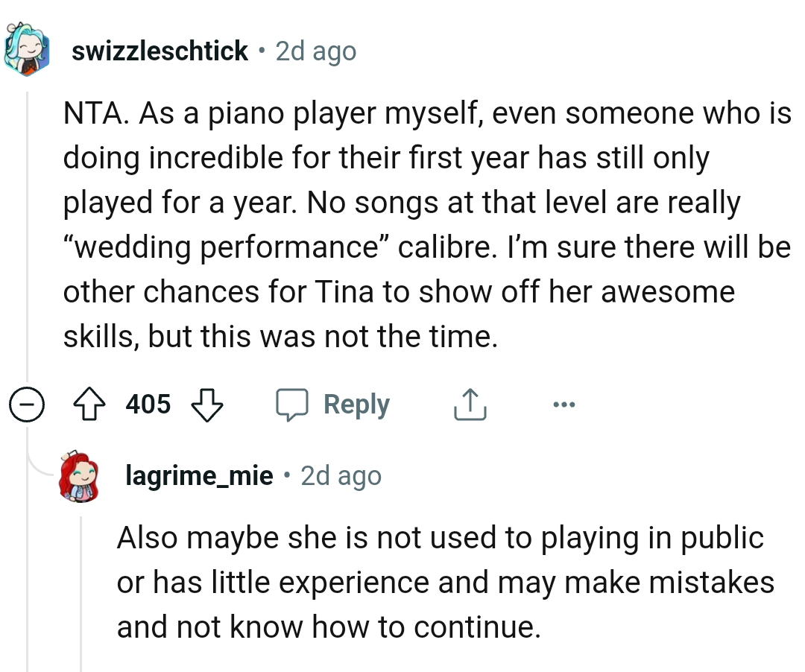Click the 2d ago timestamp on lagrime_mie's reply
The width and height of the screenshot is (805, 672).
[341, 475]
